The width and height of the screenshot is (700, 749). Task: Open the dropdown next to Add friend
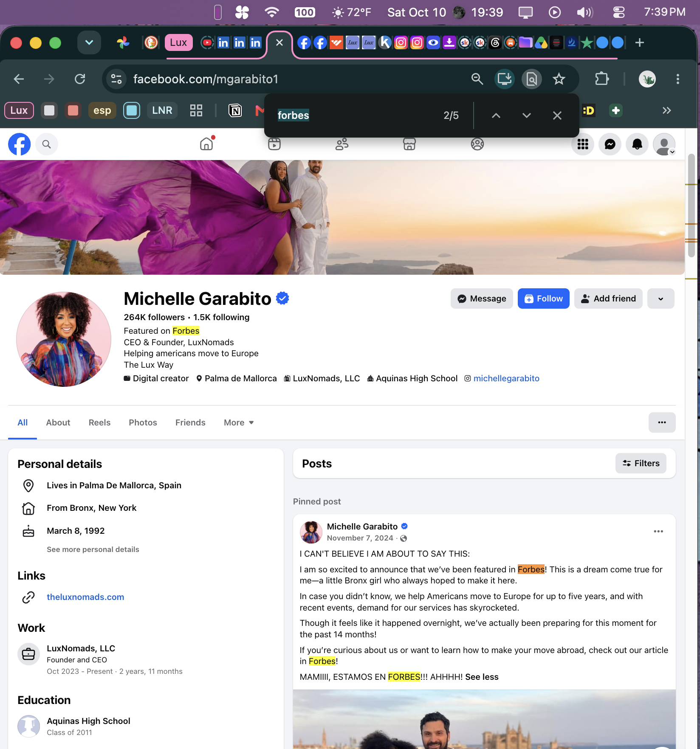tap(660, 298)
